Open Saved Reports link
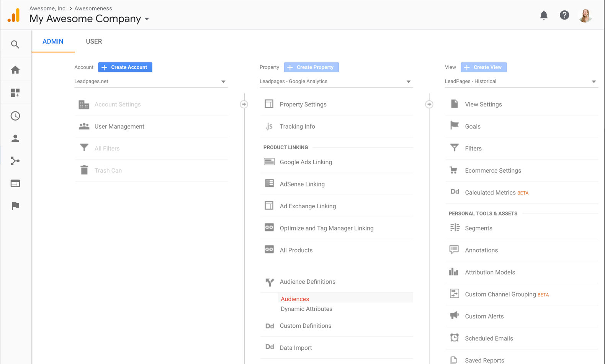 pos(484,361)
